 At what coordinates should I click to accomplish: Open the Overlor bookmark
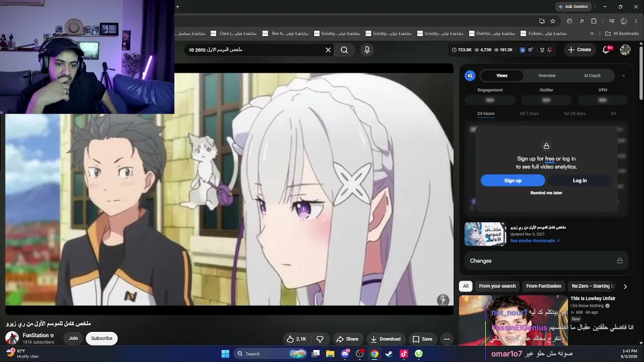492,34
